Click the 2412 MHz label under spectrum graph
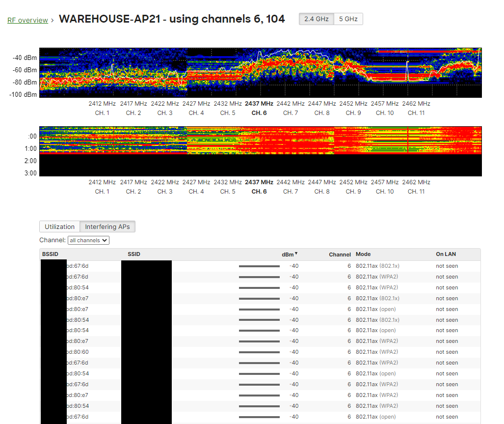This screenshot has height=424, width=504. click(102, 104)
